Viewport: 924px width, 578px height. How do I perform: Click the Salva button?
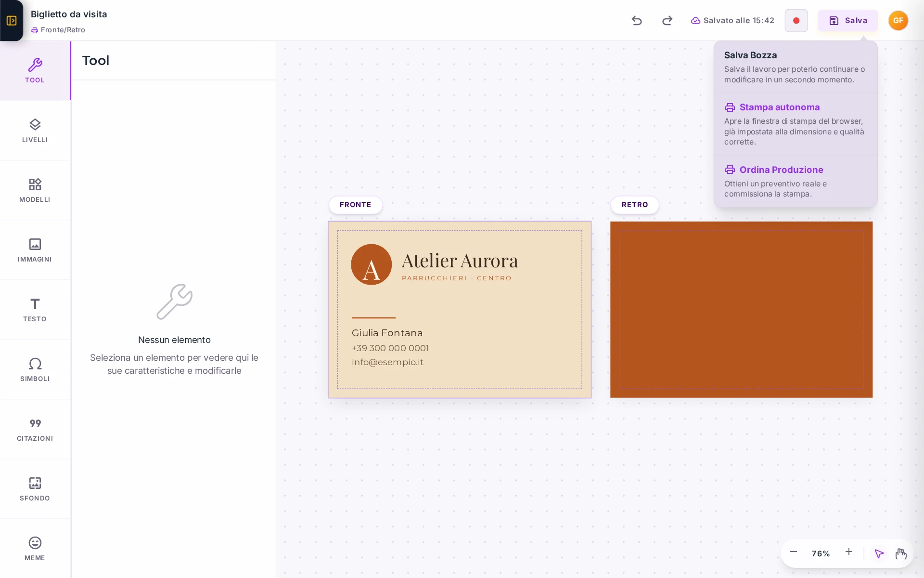(x=848, y=20)
